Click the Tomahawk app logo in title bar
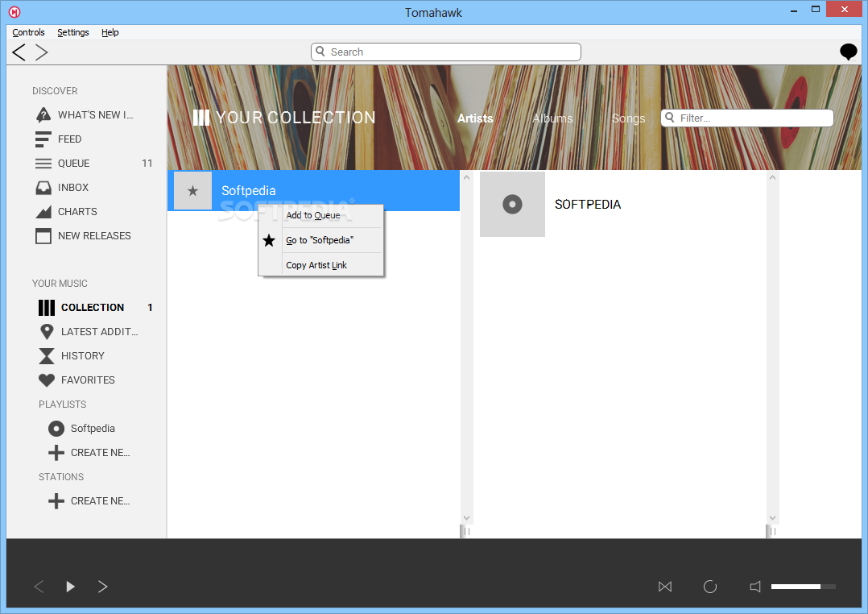The width and height of the screenshot is (868, 614). 14,11
